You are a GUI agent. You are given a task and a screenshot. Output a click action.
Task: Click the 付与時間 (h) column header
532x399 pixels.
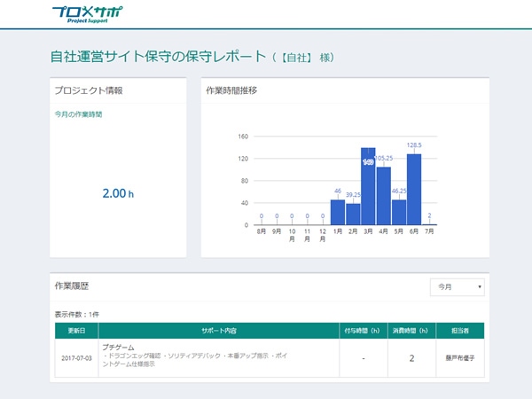coord(364,331)
